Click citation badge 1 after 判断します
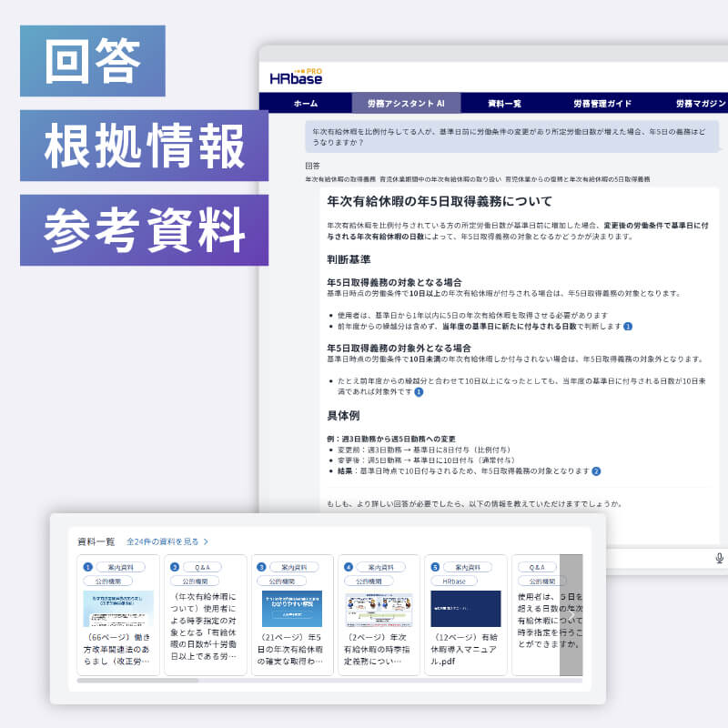 click(x=628, y=326)
